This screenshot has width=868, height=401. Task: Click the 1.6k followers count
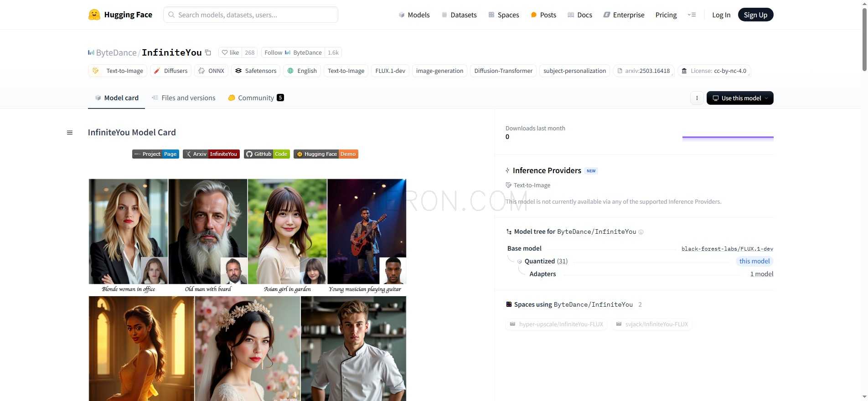click(x=333, y=52)
